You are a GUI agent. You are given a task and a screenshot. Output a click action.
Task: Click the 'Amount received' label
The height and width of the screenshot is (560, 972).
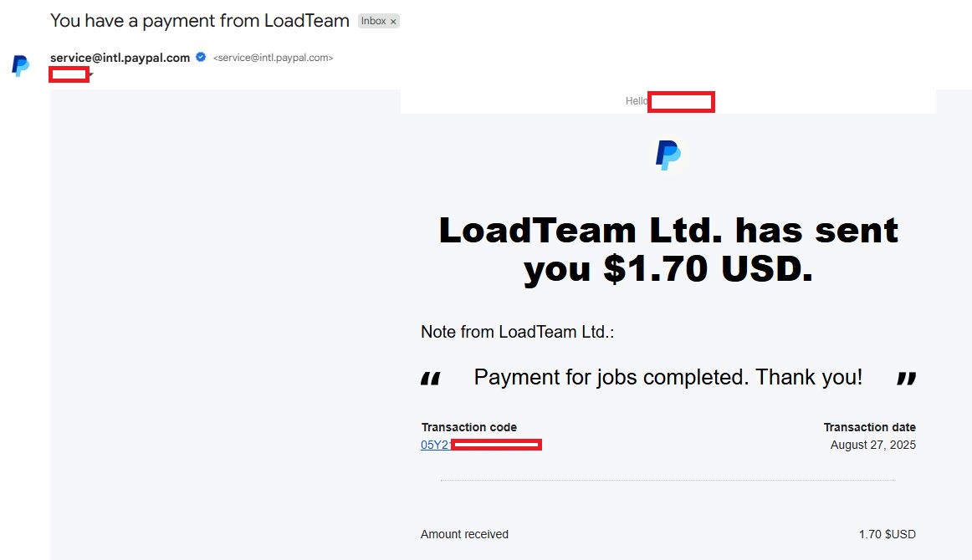pos(464,534)
